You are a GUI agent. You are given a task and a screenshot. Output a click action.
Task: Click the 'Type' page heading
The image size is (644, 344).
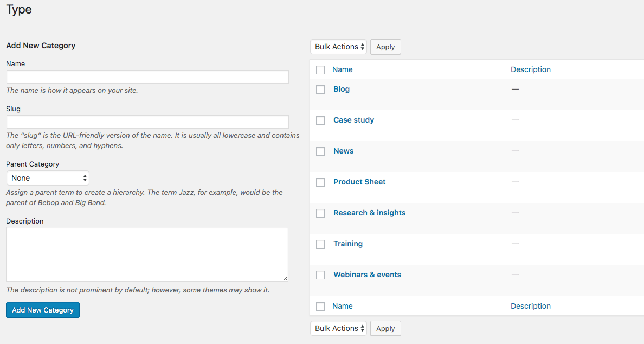click(x=19, y=9)
